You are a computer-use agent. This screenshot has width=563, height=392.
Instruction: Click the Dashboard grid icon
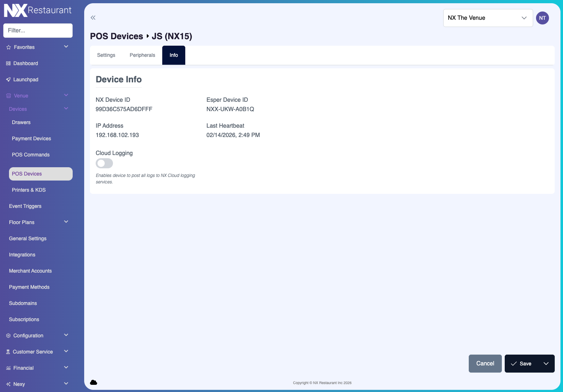pyautogui.click(x=8, y=64)
